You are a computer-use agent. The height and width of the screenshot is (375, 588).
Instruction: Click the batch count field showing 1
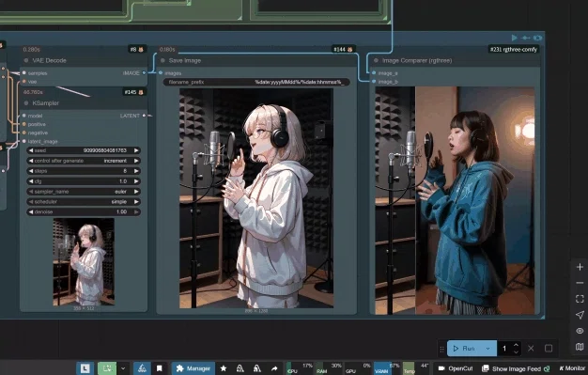point(504,349)
